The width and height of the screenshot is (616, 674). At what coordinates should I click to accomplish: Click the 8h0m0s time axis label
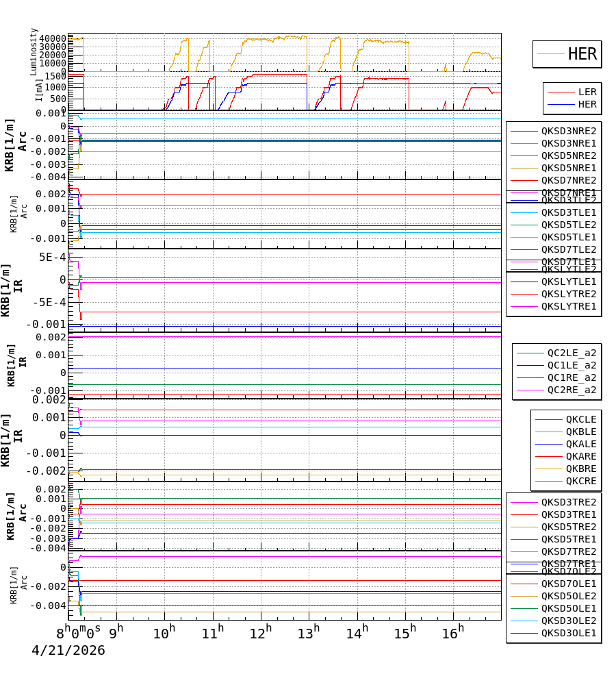coord(79,633)
